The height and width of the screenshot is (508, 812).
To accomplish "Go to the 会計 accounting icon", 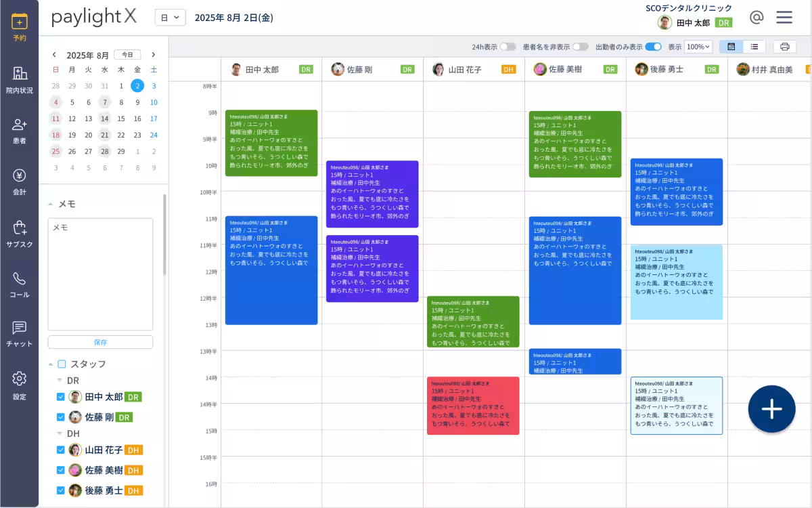I will (20, 182).
